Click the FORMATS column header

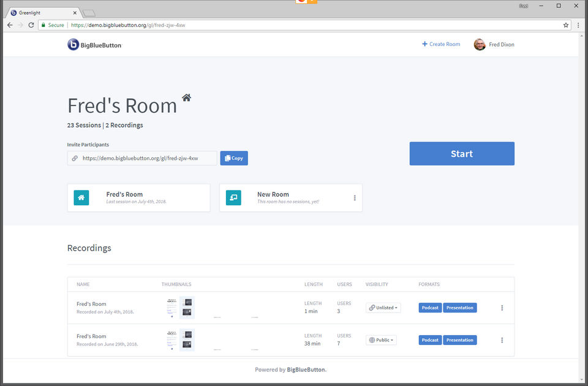[x=429, y=284]
